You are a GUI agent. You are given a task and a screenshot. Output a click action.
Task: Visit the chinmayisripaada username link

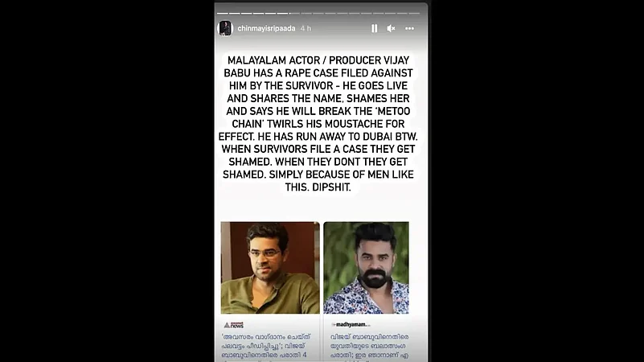pyautogui.click(x=266, y=28)
